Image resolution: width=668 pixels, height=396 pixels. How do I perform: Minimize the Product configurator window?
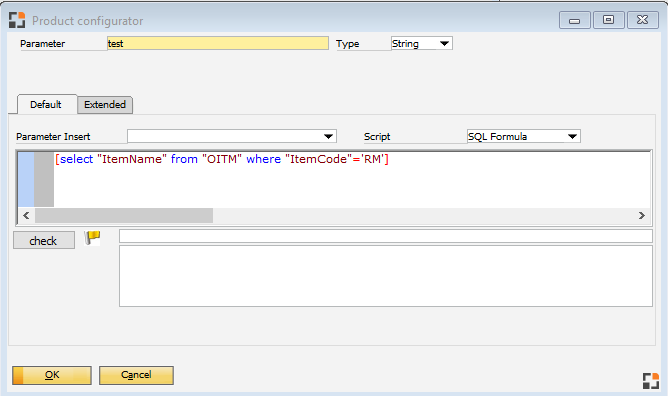point(574,20)
